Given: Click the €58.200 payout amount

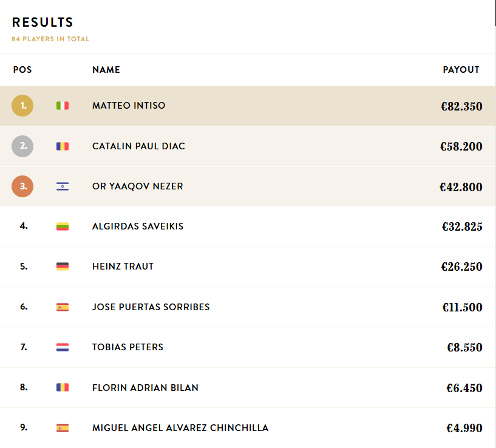Looking at the screenshot, I should point(461,147).
